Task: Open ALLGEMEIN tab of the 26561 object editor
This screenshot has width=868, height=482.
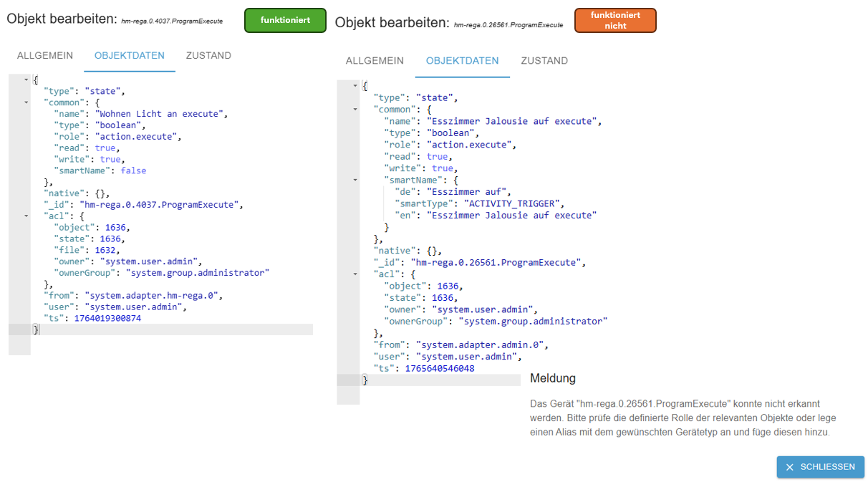Action: pyautogui.click(x=375, y=61)
